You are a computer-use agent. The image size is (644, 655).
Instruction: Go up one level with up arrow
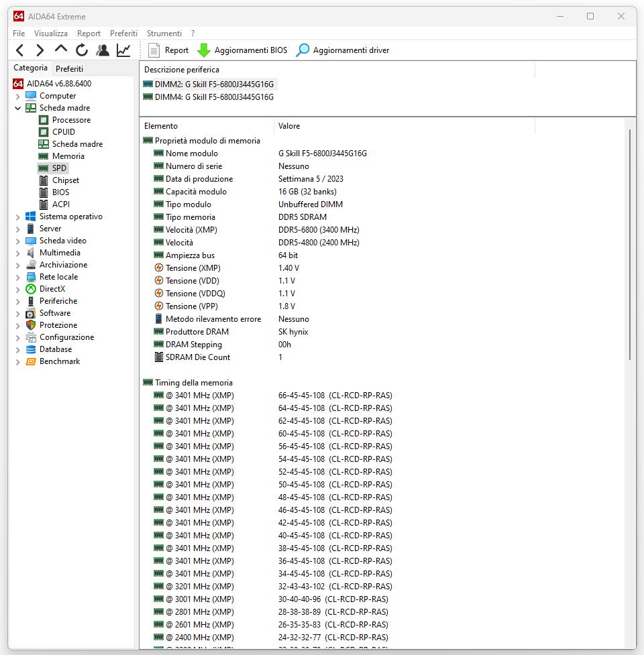[61, 50]
